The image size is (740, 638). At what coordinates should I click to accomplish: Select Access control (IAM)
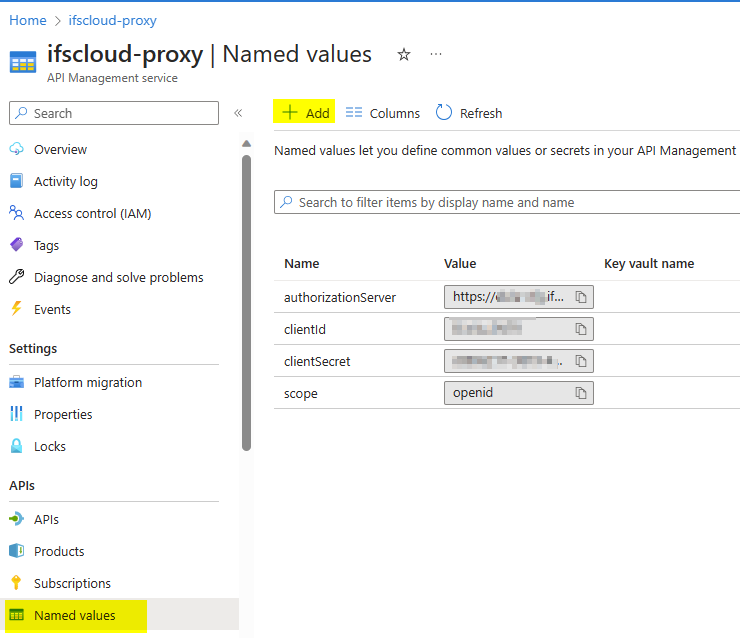92,213
